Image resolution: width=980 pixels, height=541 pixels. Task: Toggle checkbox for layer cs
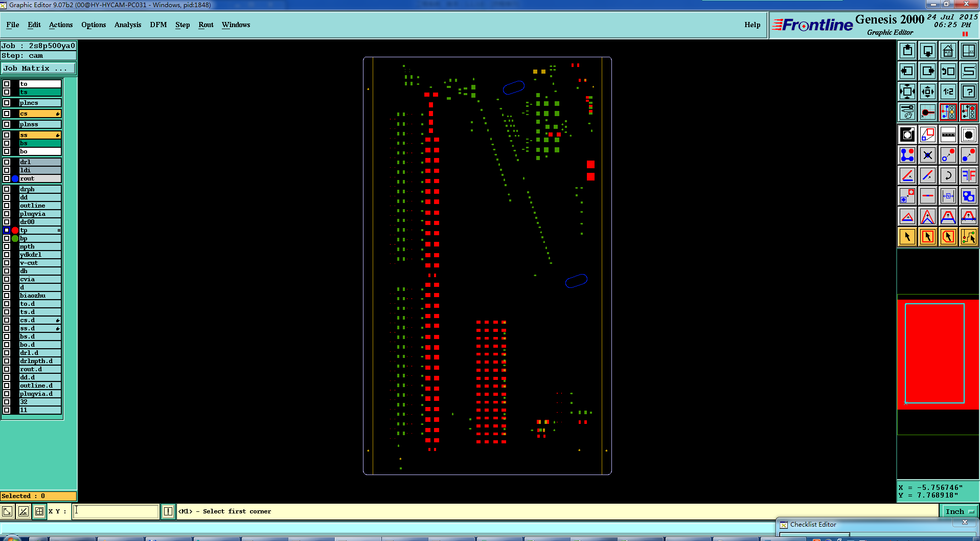coord(7,114)
